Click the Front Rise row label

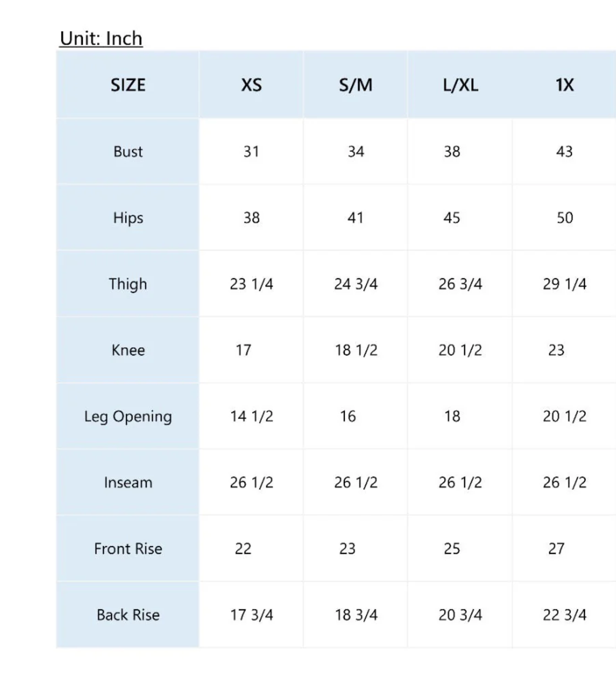[x=128, y=548]
